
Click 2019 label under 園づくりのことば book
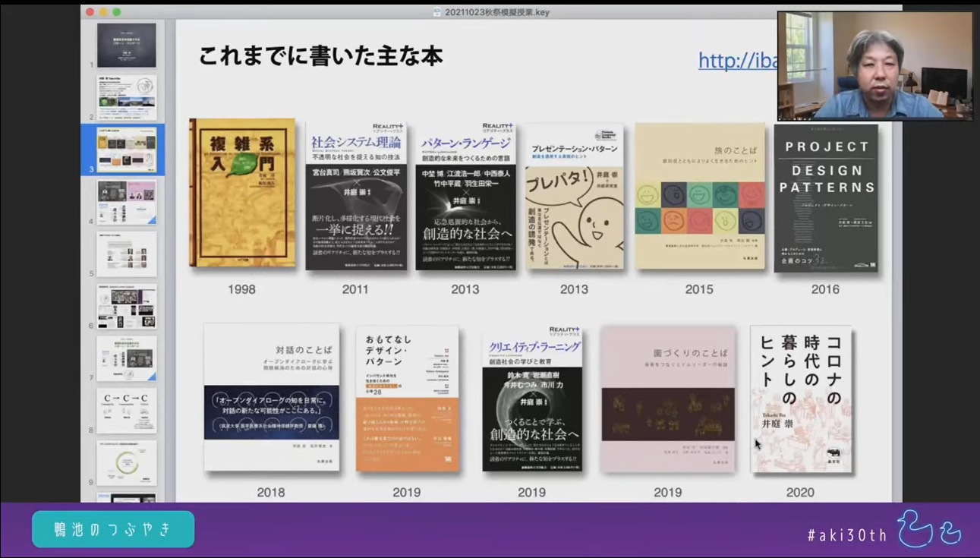click(x=668, y=492)
